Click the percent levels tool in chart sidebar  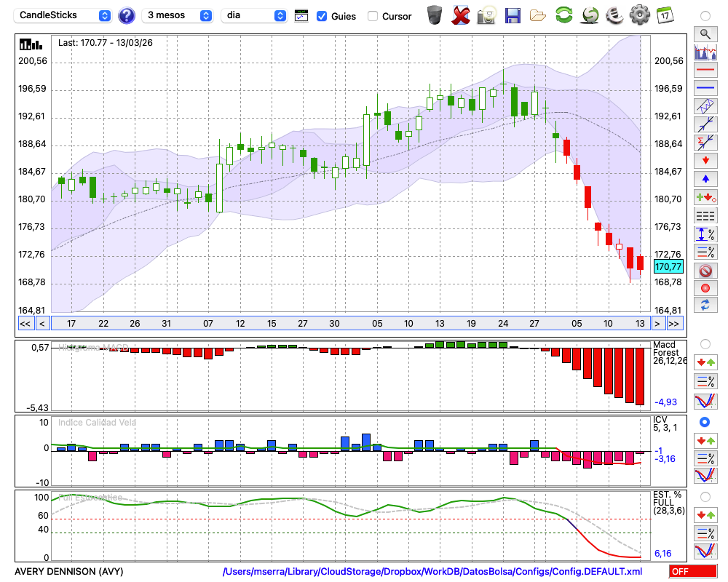705,252
